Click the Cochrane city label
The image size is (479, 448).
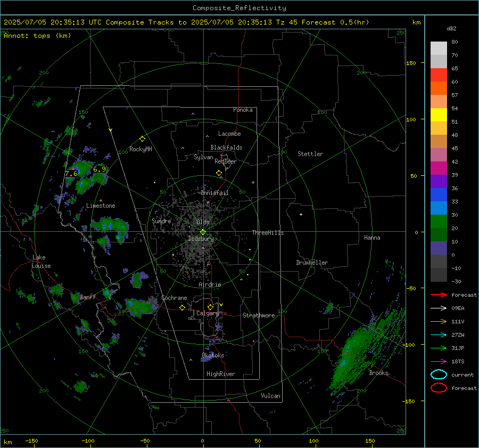tap(174, 298)
